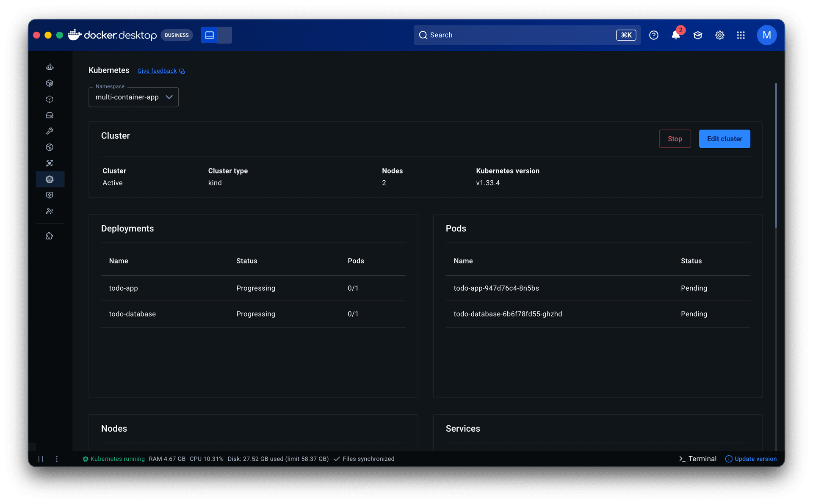Pause Docker engine from status bar
The width and height of the screenshot is (813, 504).
coord(41,459)
